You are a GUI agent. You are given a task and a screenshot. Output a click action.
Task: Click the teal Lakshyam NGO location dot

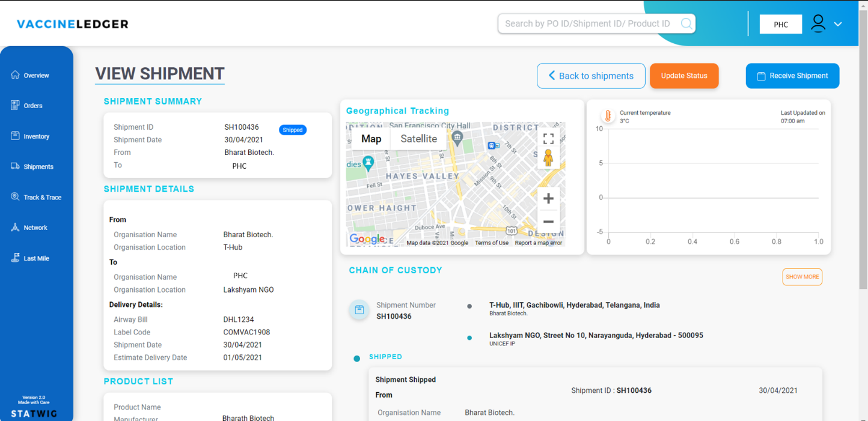tap(469, 338)
